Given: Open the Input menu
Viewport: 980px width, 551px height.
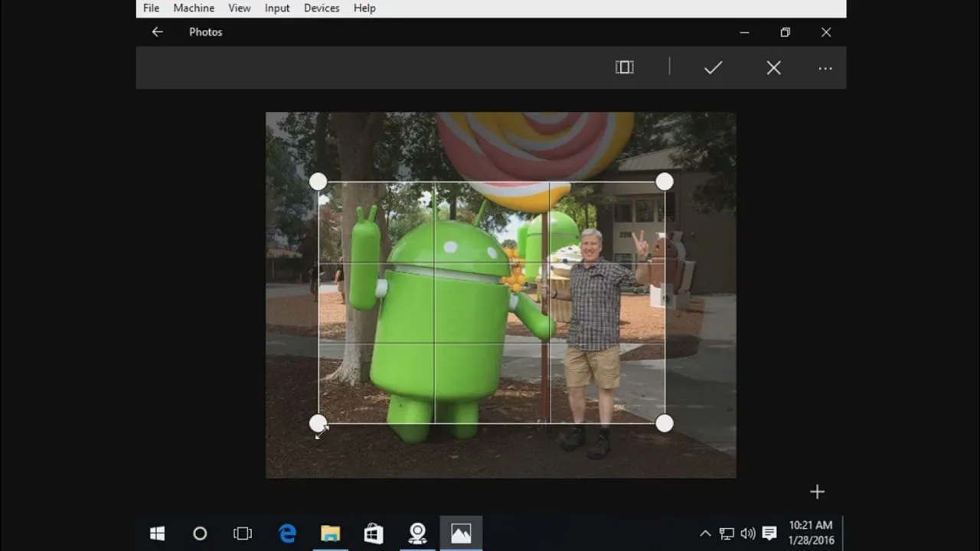Looking at the screenshot, I should (277, 8).
